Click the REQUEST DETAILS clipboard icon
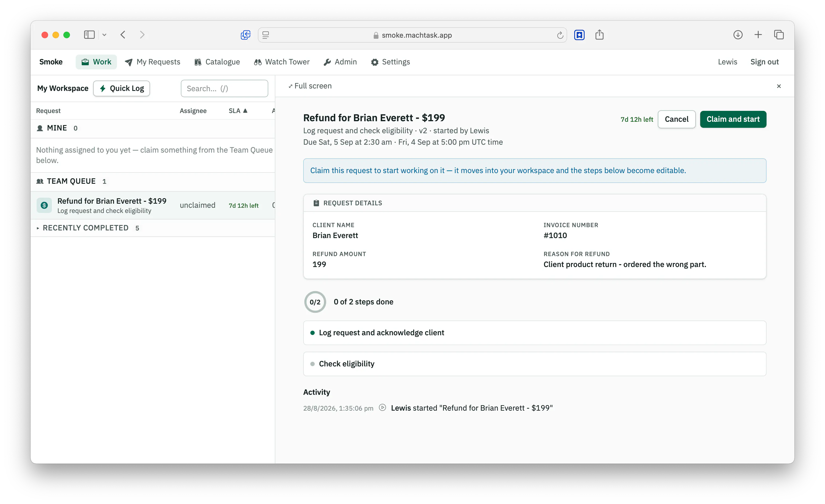The height and width of the screenshot is (504, 825). pyautogui.click(x=316, y=203)
